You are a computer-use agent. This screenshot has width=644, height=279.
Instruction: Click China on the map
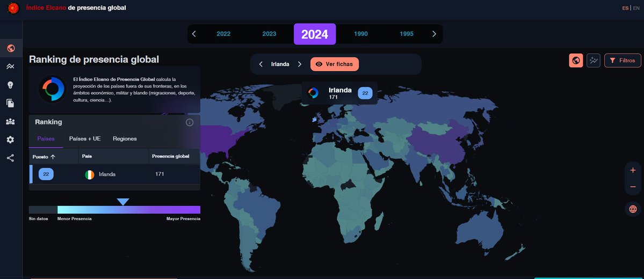pos(442,144)
